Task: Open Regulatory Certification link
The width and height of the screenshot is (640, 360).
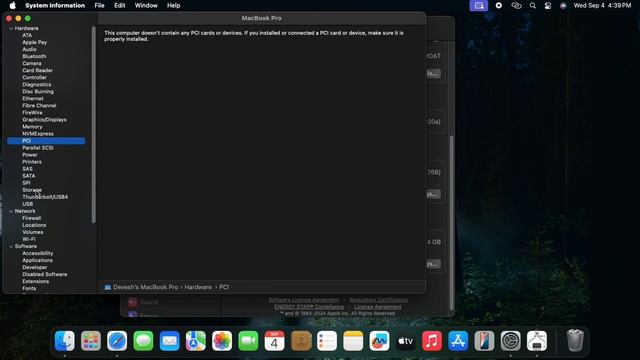Action: 378,300
